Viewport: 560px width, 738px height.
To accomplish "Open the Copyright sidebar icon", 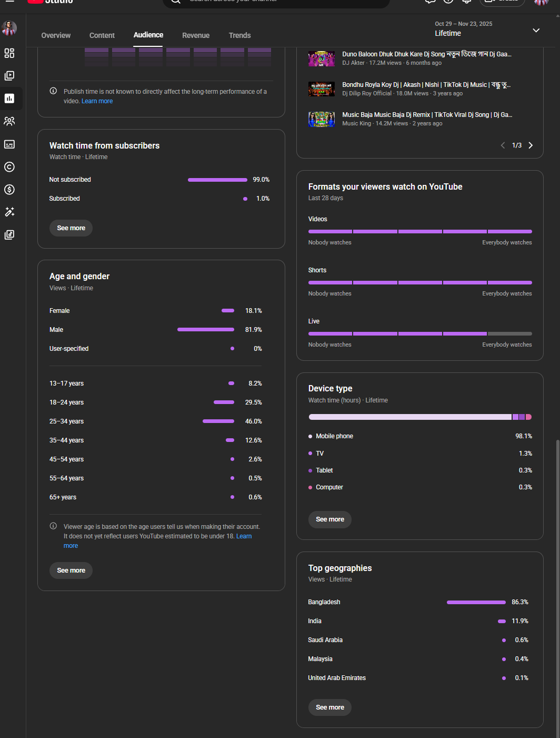I will coord(9,167).
